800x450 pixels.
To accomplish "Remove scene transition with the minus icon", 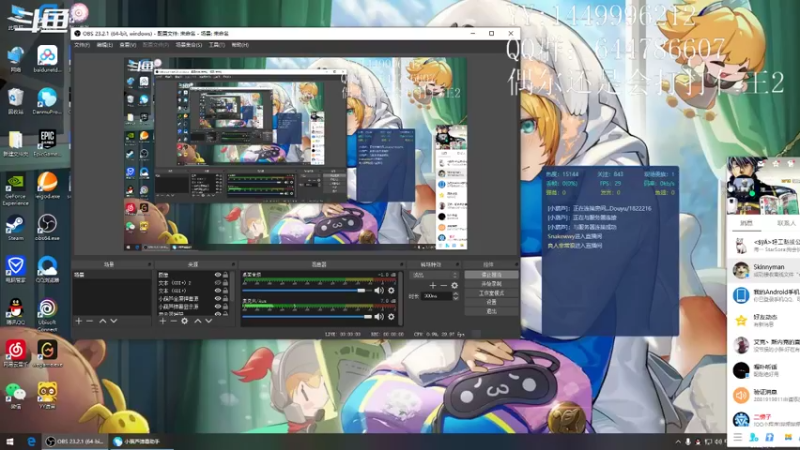I will (443, 286).
